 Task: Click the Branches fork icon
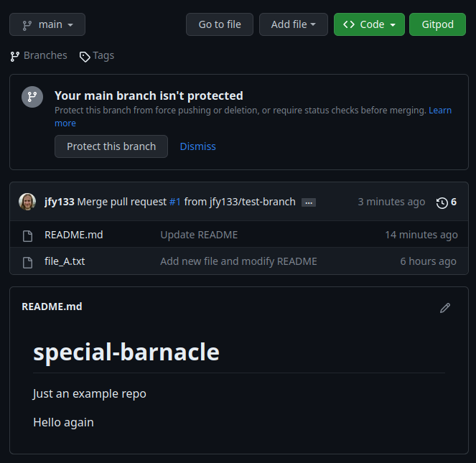pos(15,57)
